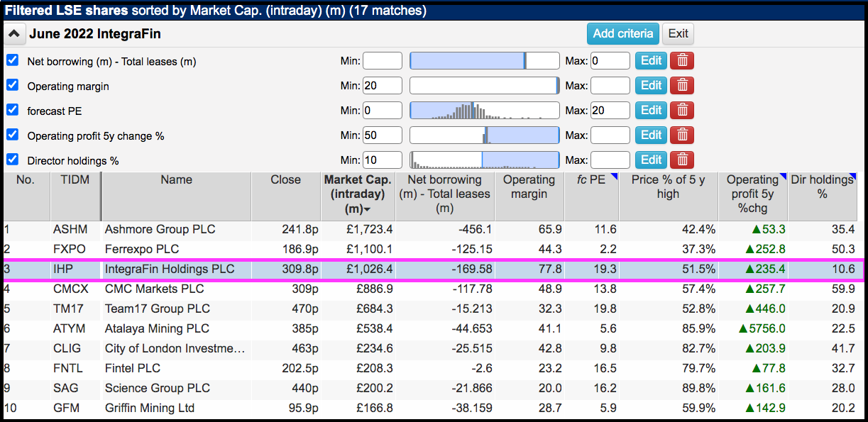Click the Operating margin Min input field
Image resolution: width=868 pixels, height=422 pixels.
(383, 86)
